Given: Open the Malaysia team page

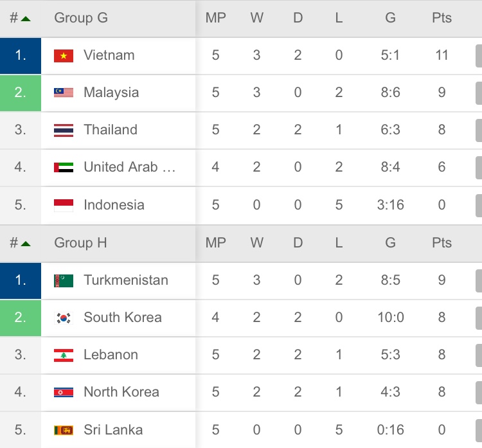Looking at the screenshot, I should pos(111,93).
